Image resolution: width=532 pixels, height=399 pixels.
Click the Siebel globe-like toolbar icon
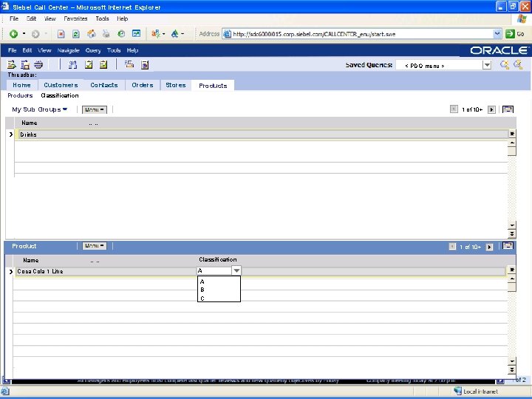[38, 64]
